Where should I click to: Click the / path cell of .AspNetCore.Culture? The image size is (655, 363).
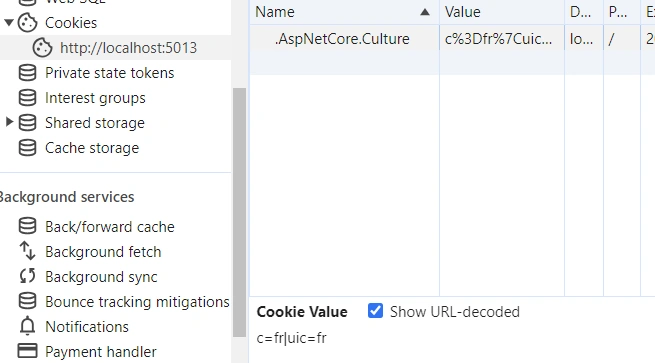(622, 38)
